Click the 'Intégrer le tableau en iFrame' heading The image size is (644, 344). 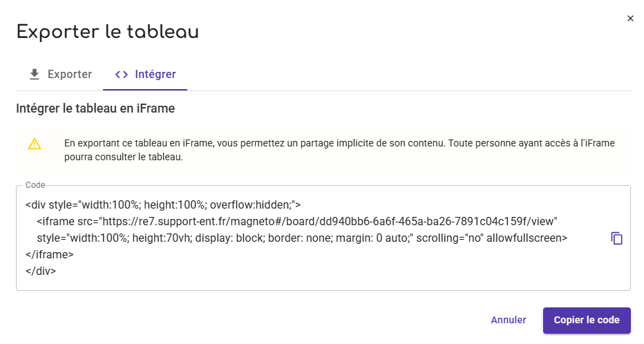click(95, 108)
